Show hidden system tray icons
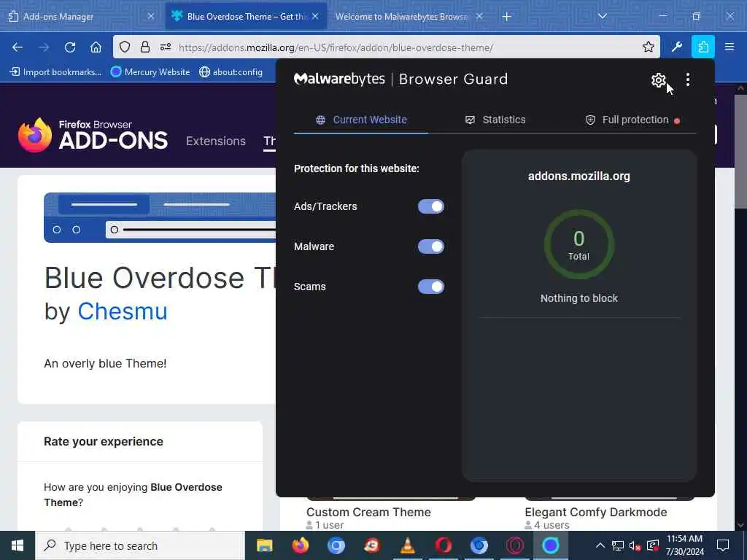The width and height of the screenshot is (747, 560). pyautogui.click(x=600, y=545)
